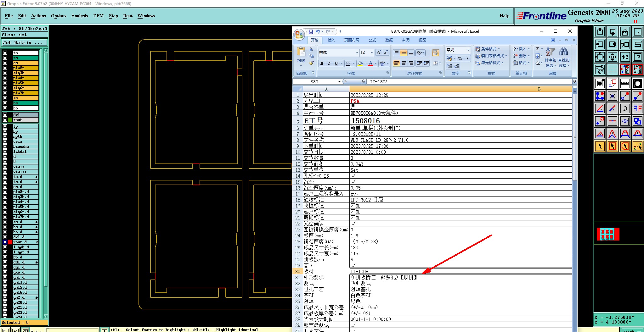
Task: Click the 查找和选择 find and select button
Action: [564, 57]
